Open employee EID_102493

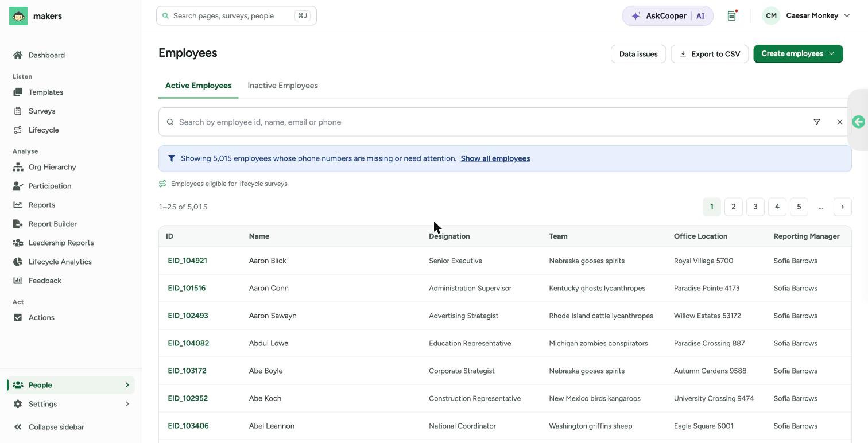[188, 316]
